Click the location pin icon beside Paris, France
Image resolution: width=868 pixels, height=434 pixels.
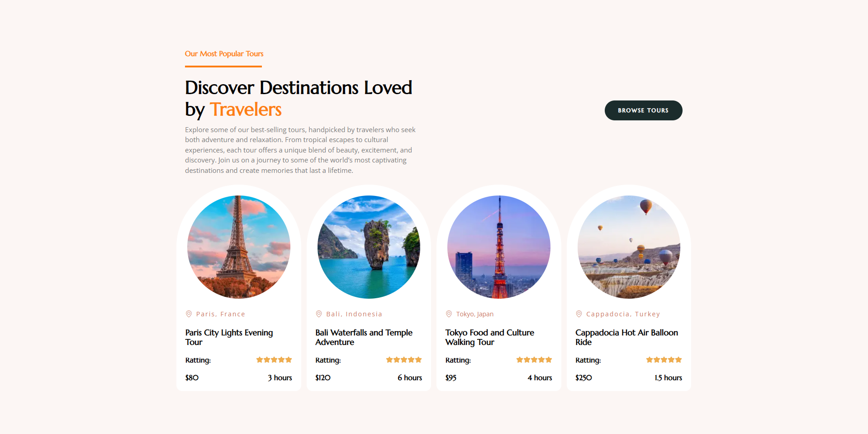[x=189, y=314]
